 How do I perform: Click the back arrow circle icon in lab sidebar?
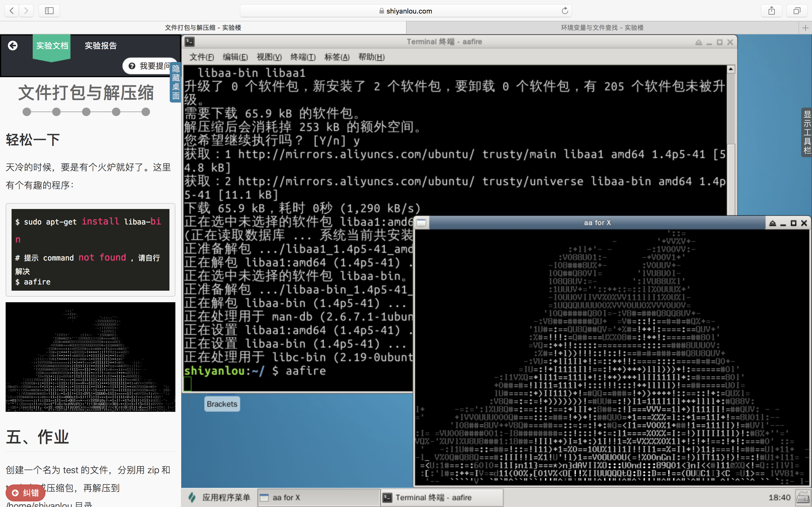(13, 46)
